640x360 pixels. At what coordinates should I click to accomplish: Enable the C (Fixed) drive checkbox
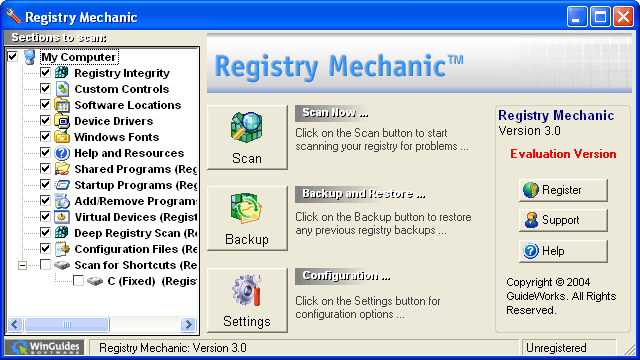(x=78, y=281)
